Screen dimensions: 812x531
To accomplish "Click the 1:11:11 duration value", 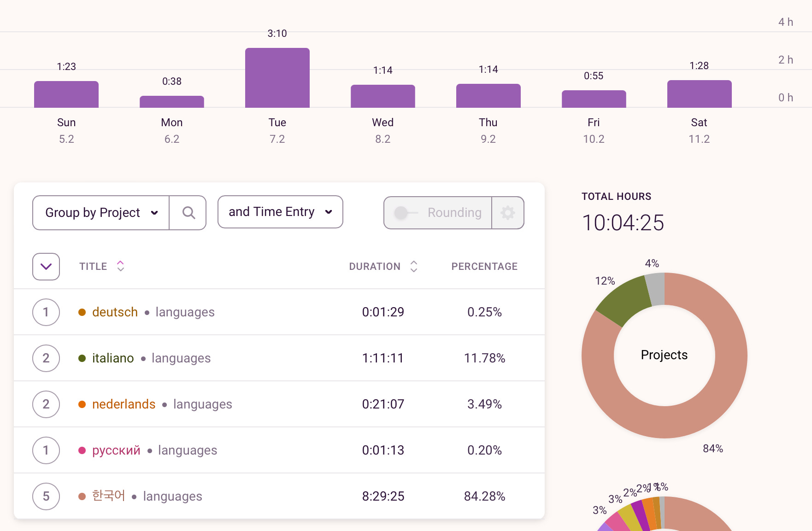I will pyautogui.click(x=383, y=358).
